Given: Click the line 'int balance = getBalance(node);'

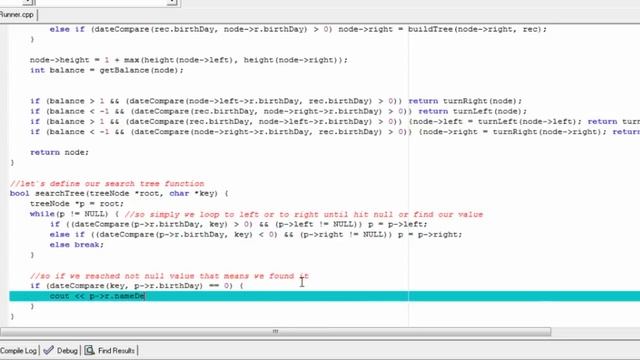Looking at the screenshot, I should (107, 70).
